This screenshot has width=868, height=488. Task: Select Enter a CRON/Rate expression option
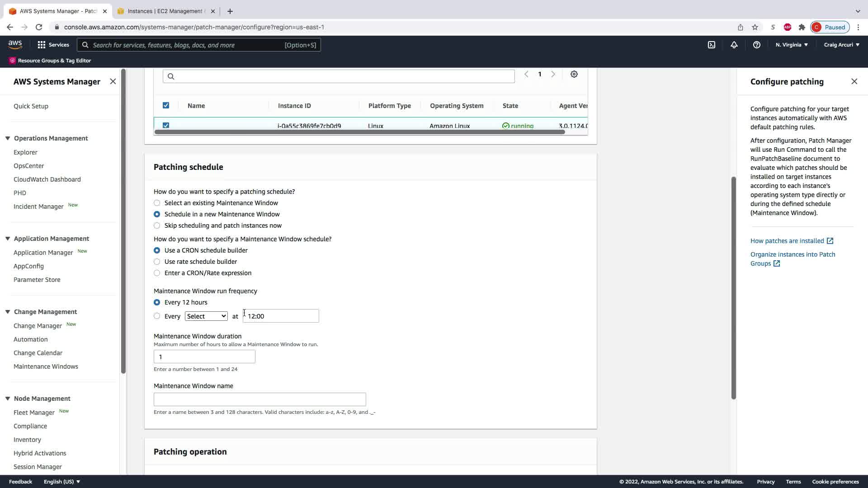tap(157, 273)
